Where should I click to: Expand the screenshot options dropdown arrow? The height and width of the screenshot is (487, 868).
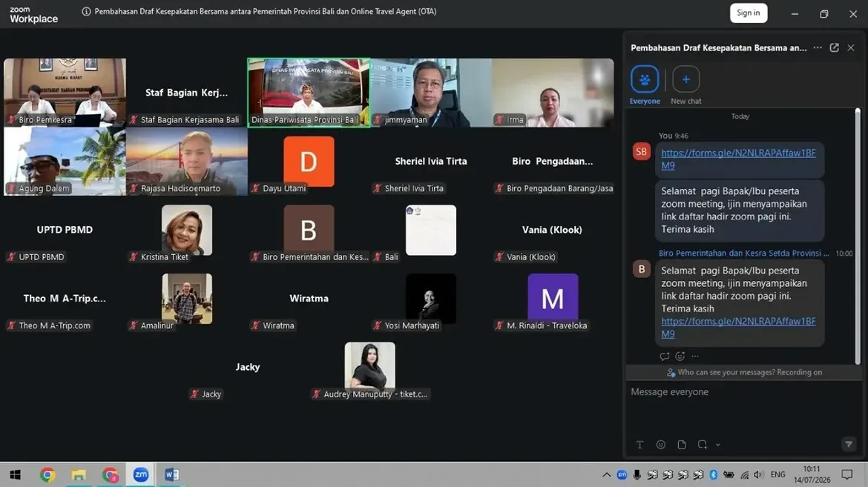pos(718,445)
